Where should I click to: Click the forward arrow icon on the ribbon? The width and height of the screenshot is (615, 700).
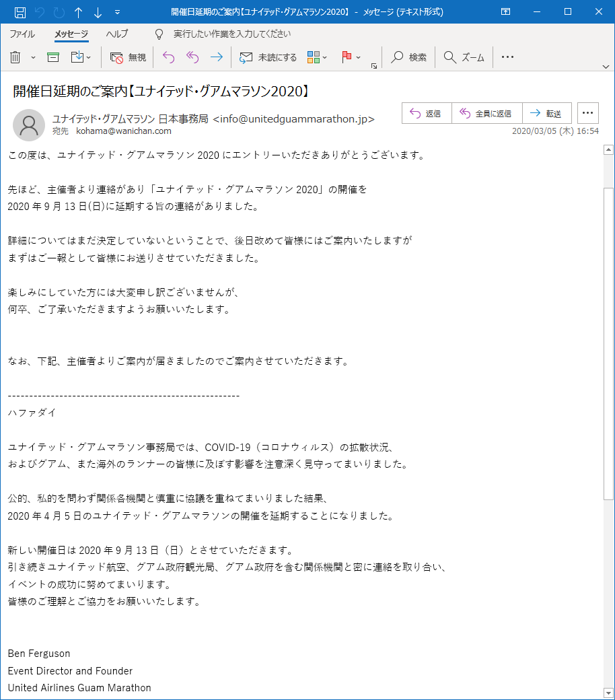point(216,57)
